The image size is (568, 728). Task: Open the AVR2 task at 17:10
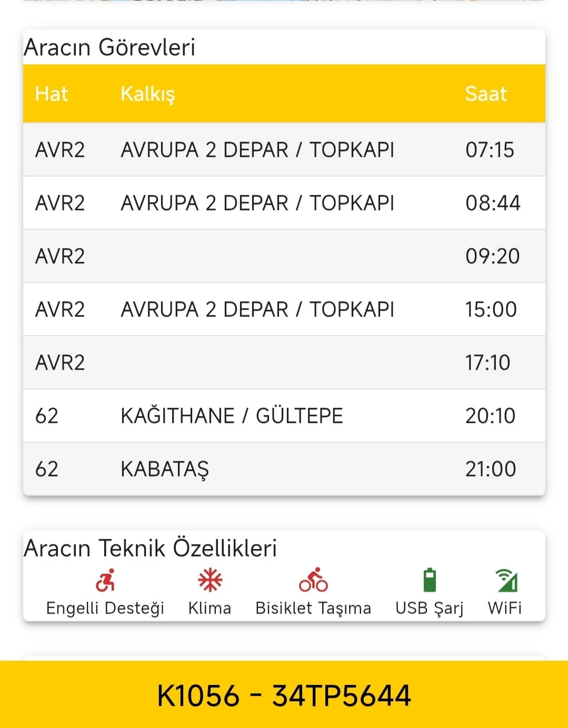[284, 362]
